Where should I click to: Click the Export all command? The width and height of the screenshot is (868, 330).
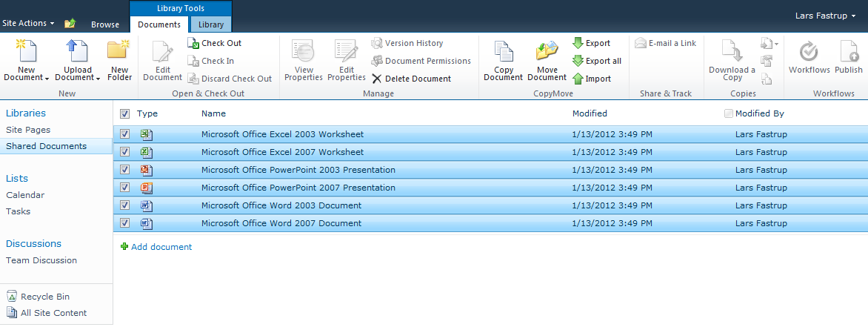[597, 61]
